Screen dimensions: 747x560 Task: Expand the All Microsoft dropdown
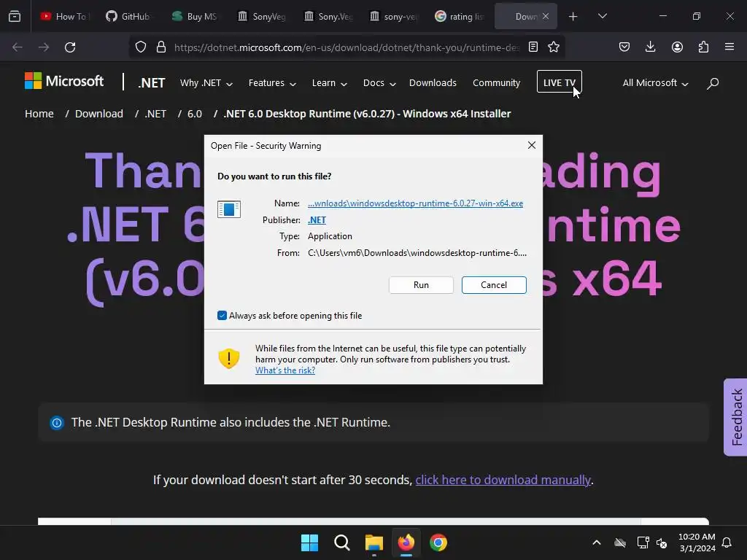tap(656, 83)
